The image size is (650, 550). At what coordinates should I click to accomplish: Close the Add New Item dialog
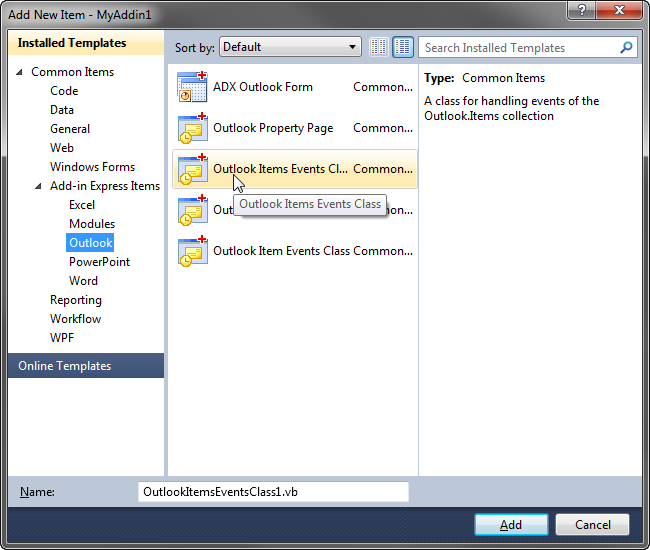(x=619, y=10)
